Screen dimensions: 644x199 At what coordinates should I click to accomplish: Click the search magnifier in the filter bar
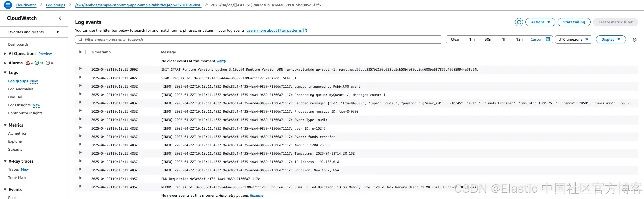pos(80,40)
